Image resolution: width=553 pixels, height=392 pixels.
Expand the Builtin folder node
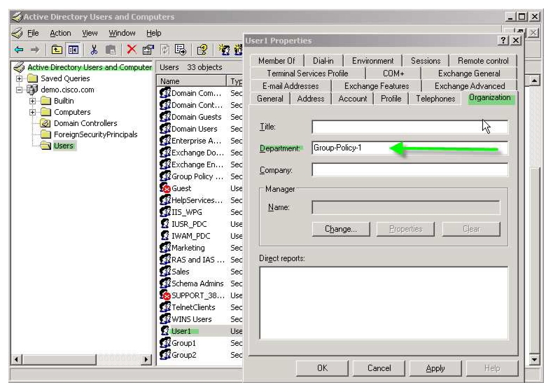[x=32, y=101]
